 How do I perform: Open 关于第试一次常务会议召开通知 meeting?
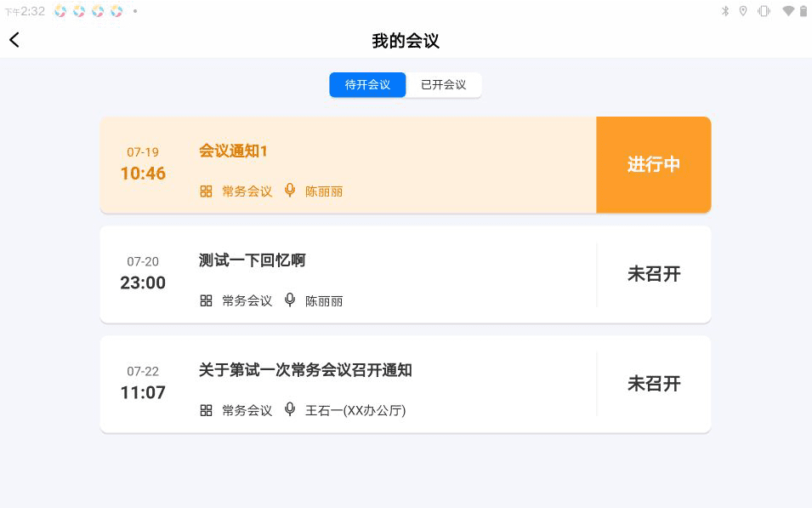pos(305,370)
